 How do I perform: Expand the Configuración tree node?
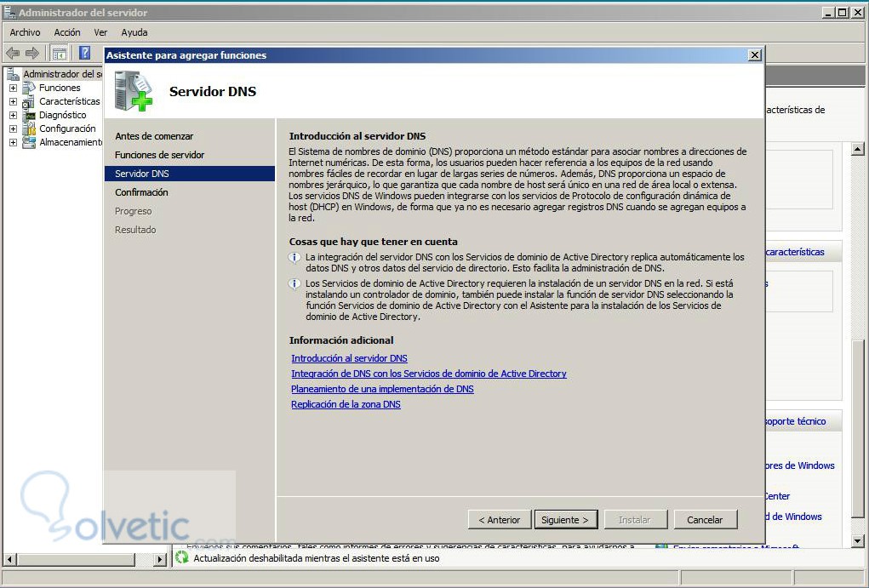click(x=13, y=128)
